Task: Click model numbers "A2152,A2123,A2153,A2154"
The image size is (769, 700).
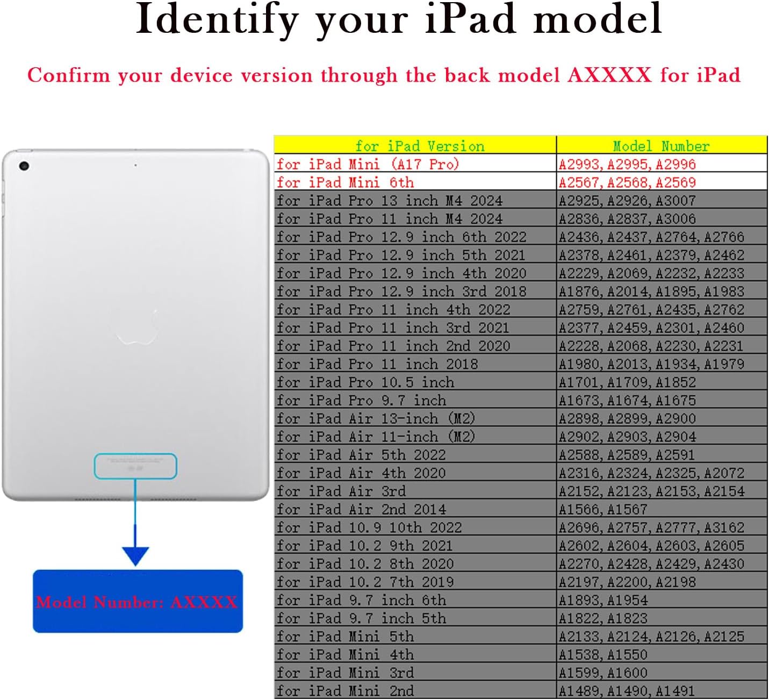Action: pyautogui.click(x=651, y=491)
